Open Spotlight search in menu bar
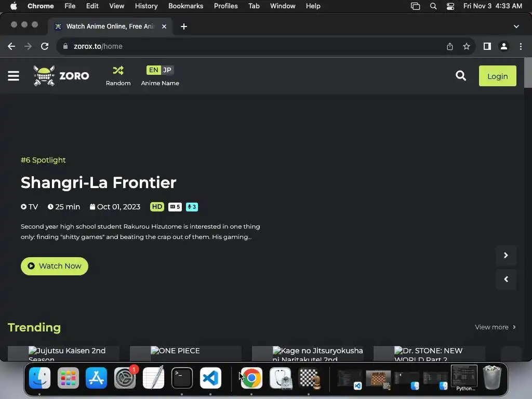This screenshot has height=399, width=532. 433,6
